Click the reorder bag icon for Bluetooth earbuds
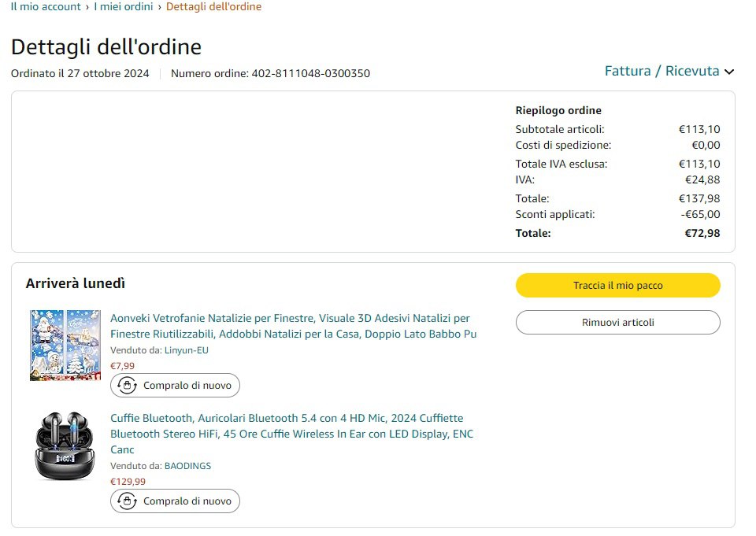The image size is (756, 536). pos(127,501)
